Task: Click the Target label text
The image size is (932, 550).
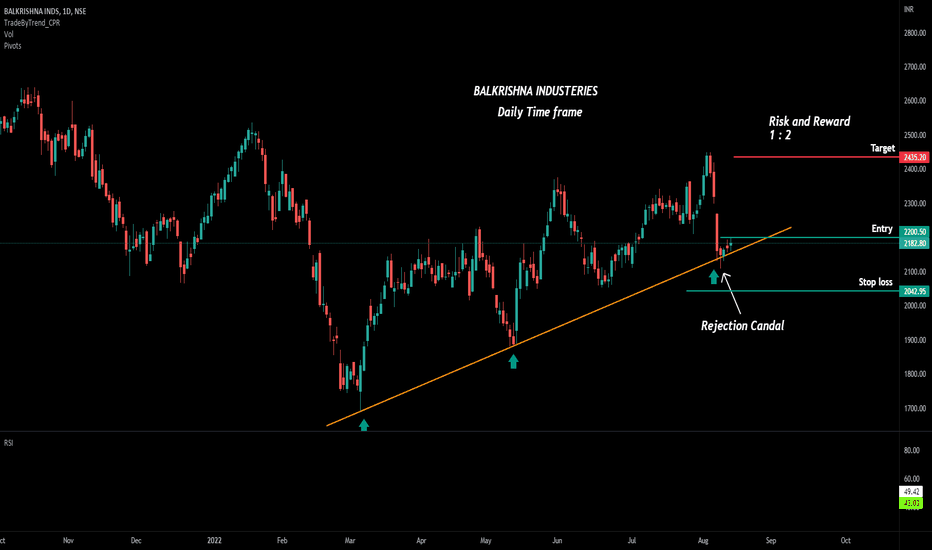Action: 883,148
